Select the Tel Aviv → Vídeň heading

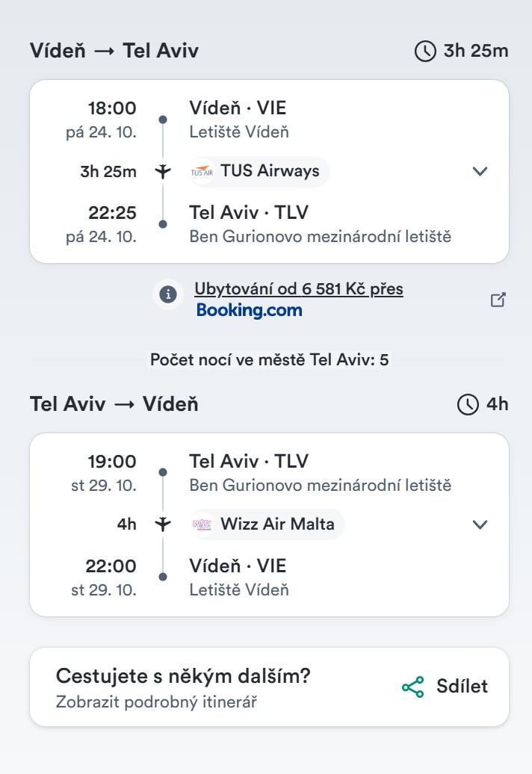(114, 404)
